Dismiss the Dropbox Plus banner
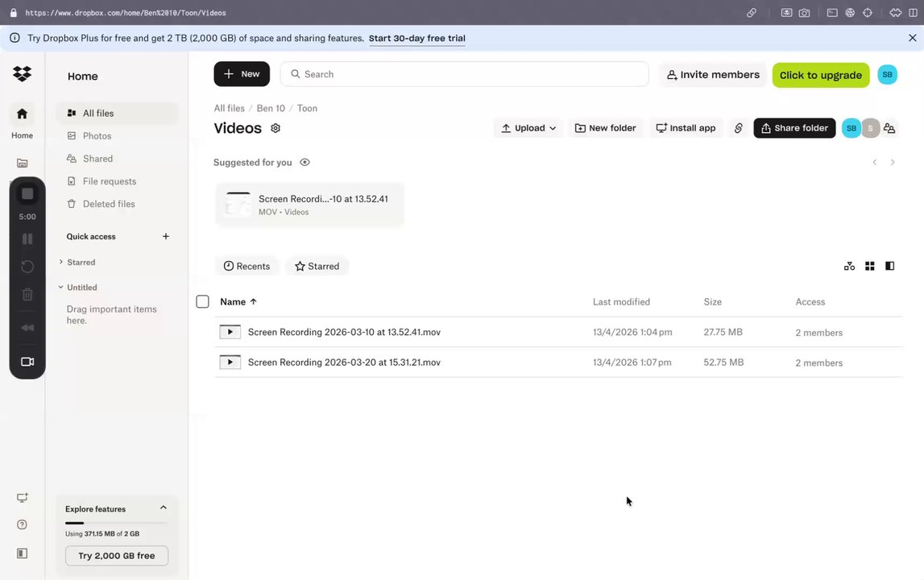The height and width of the screenshot is (580, 924). (912, 38)
